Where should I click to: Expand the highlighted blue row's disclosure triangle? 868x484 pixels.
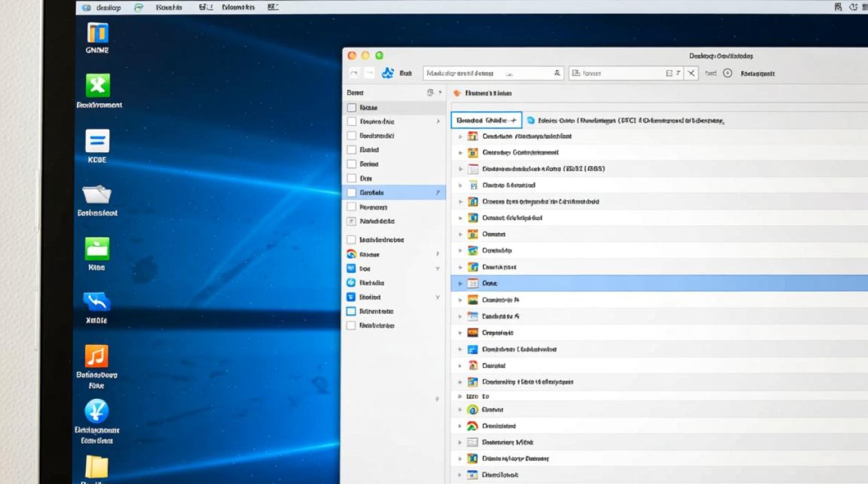point(460,283)
